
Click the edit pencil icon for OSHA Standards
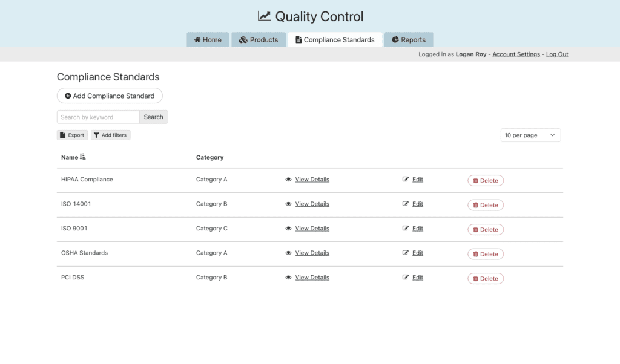tap(406, 253)
